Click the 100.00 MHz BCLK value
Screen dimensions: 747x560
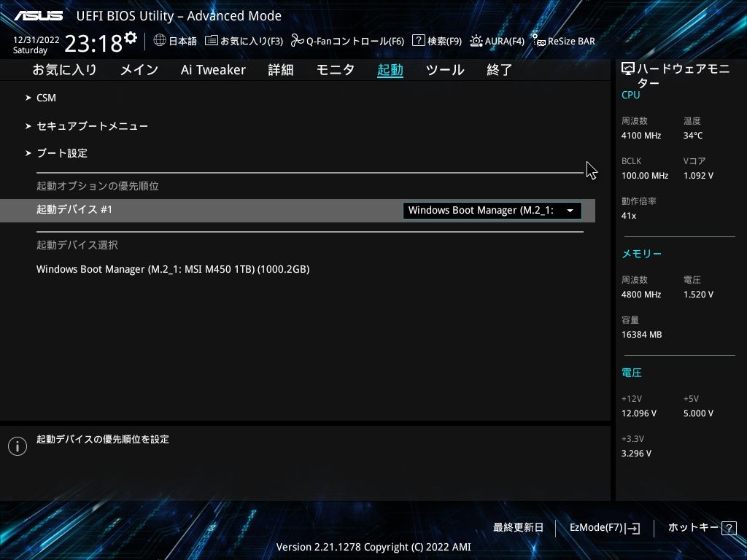645,176
